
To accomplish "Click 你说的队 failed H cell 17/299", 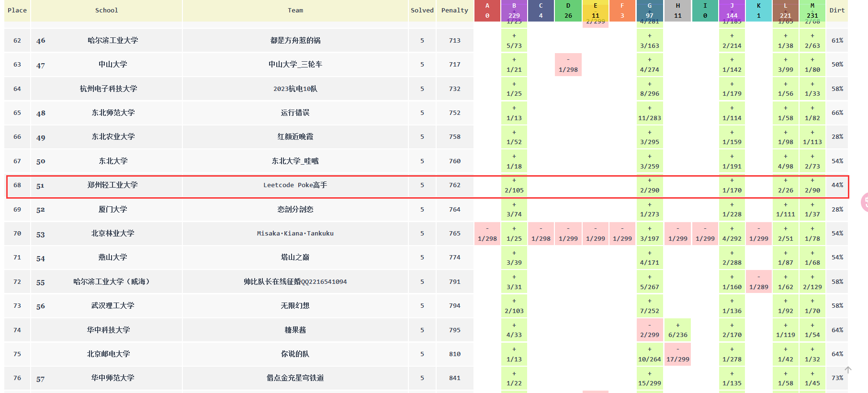I will 678,354.
